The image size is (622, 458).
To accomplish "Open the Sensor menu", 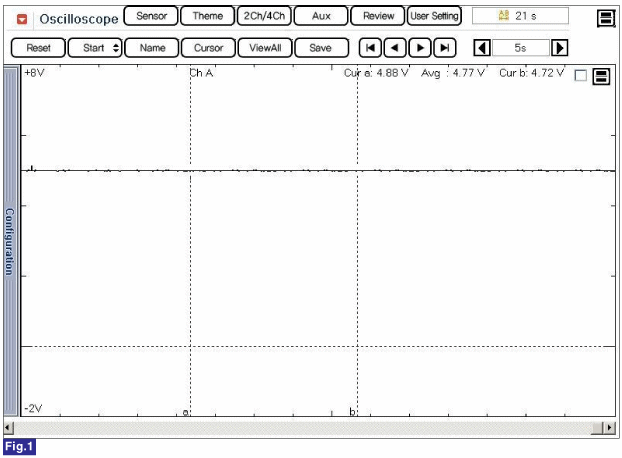I will coord(151,16).
